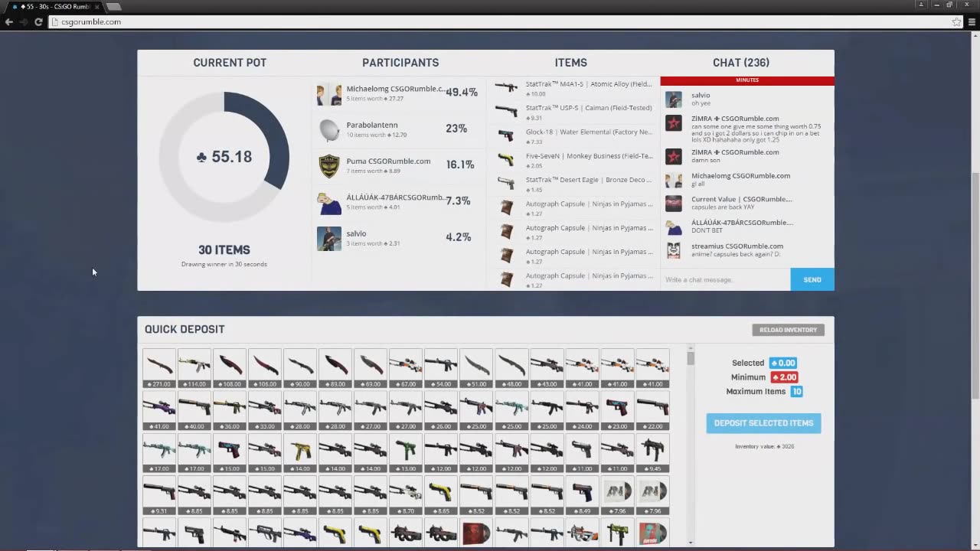Focus the chat message input field
This screenshot has height=551, width=980.
click(726, 279)
